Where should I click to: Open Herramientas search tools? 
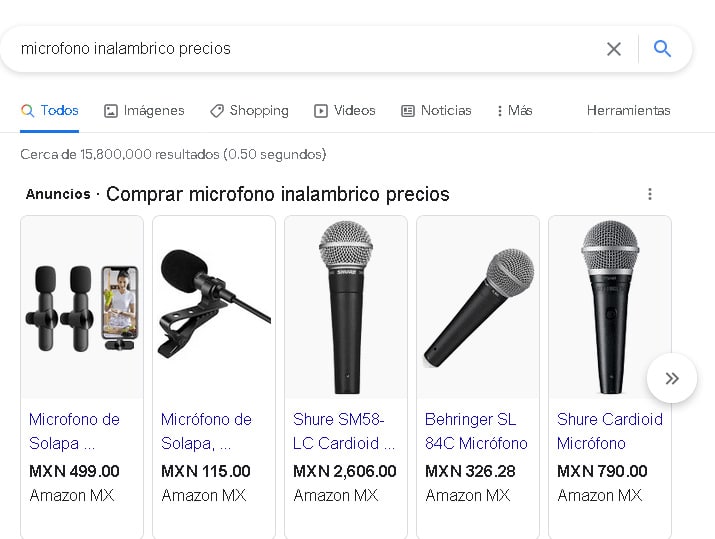628,110
